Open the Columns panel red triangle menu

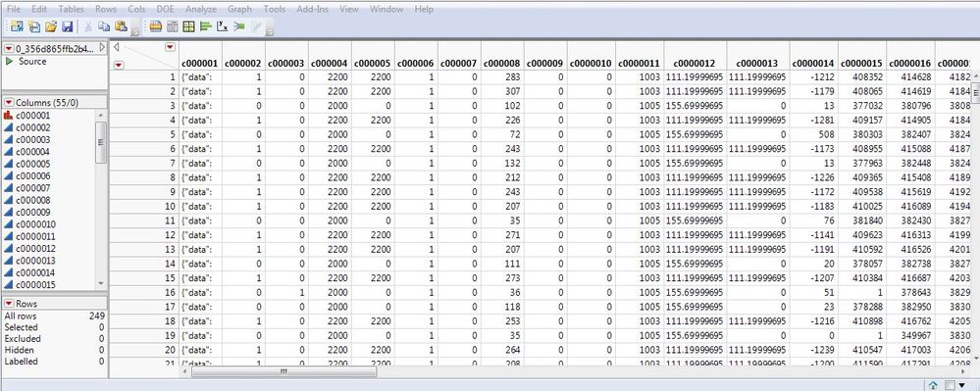9,103
